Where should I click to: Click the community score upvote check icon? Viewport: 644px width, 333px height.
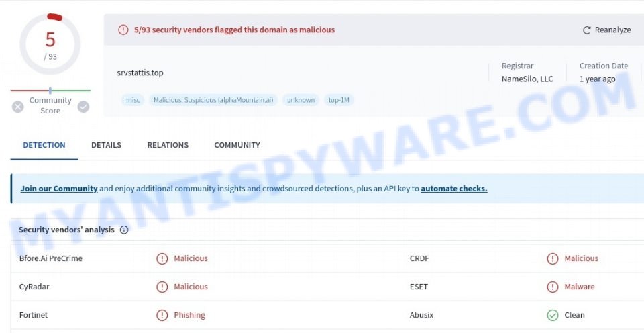[x=83, y=107]
